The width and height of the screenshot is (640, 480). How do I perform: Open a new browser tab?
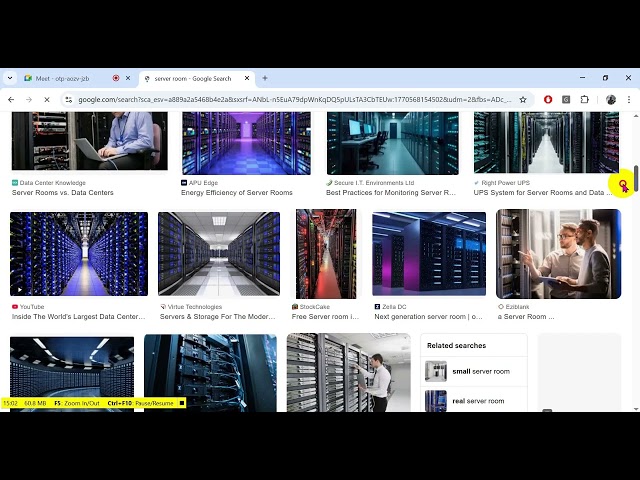tap(265, 78)
